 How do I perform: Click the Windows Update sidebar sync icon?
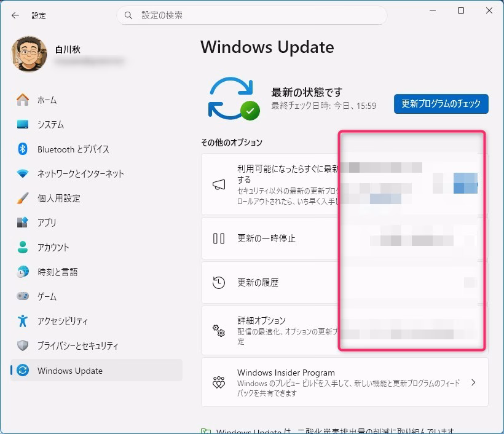pyautogui.click(x=23, y=370)
